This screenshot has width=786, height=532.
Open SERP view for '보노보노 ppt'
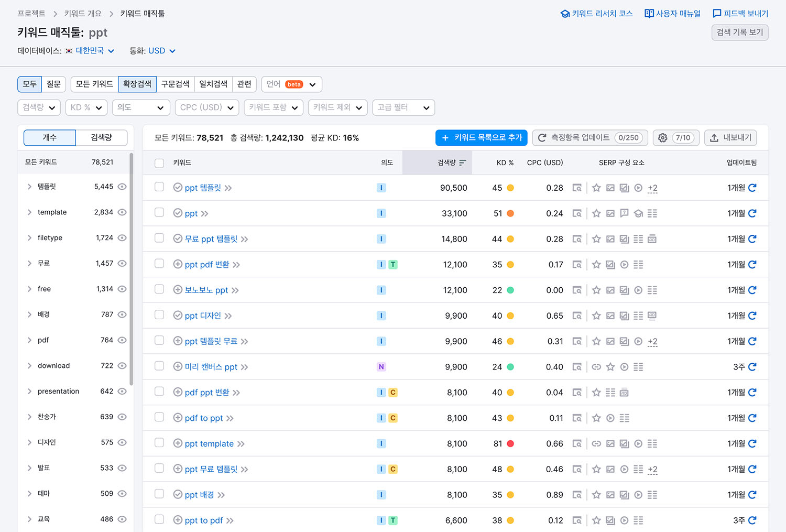point(577,290)
